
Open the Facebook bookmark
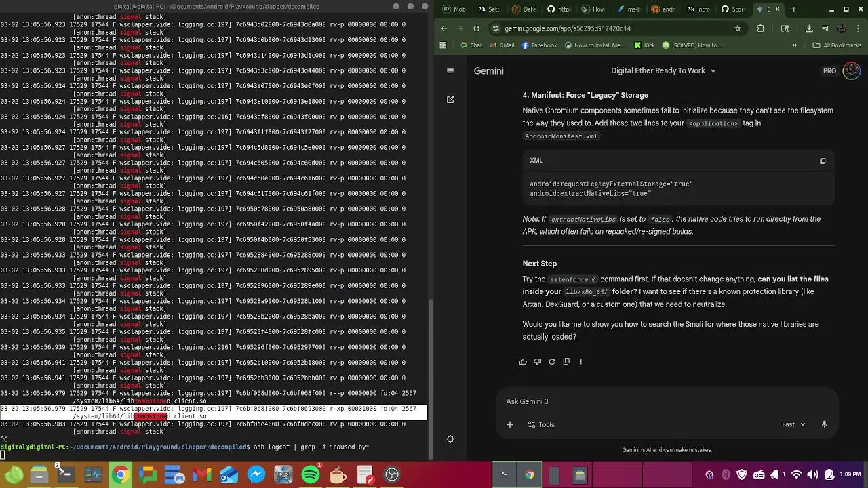point(539,45)
